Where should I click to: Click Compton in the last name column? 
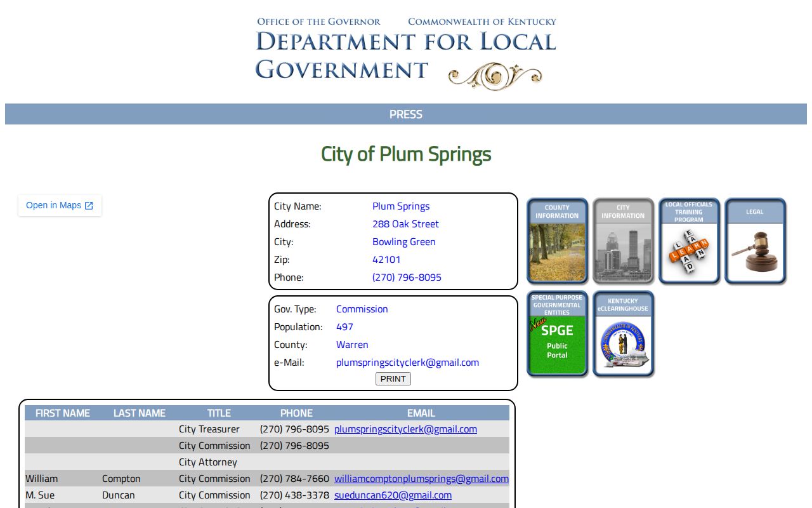tap(121, 479)
